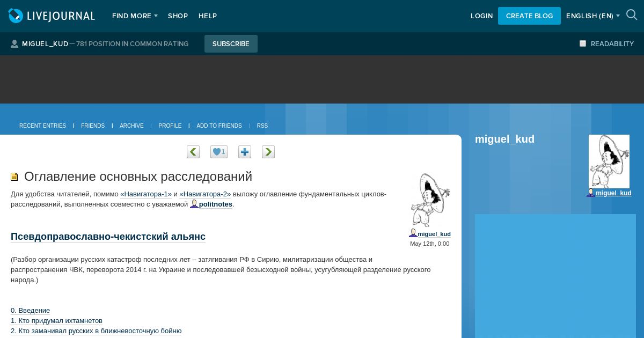Click user head icon beside author miguel_kud
The image size is (644, 338).
(413, 233)
